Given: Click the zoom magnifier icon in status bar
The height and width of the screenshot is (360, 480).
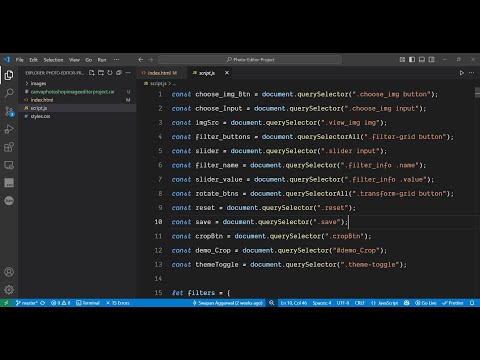Looking at the screenshot, I should coord(272,303).
